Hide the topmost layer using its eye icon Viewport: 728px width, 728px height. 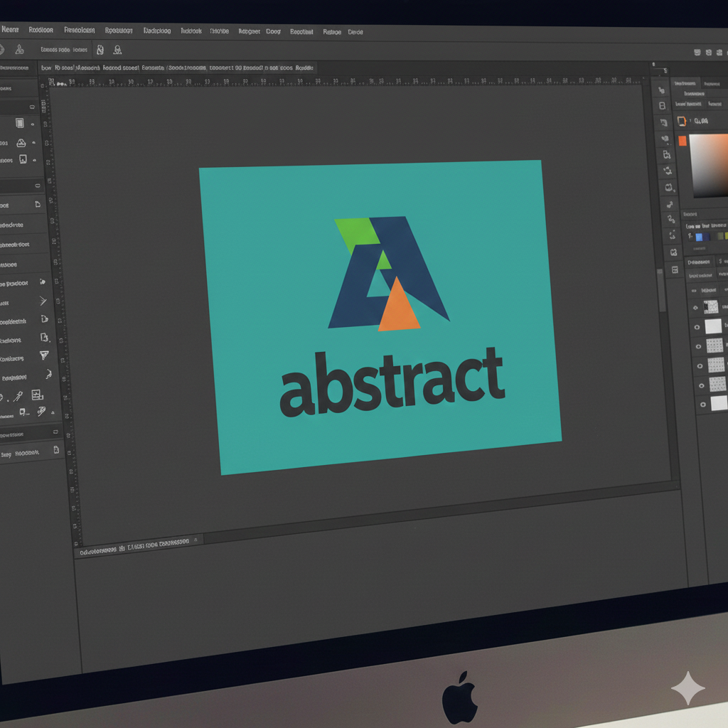coord(696,308)
